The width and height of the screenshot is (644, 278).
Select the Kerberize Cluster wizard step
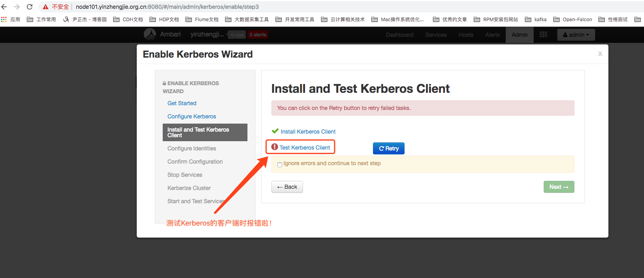[189, 188]
